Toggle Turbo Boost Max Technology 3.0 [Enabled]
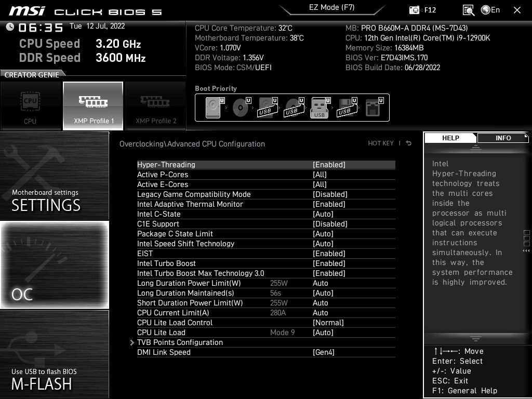This screenshot has width=532, height=399. point(329,273)
